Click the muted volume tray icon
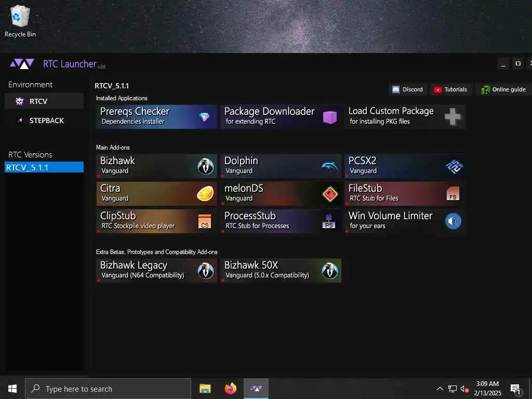 [x=465, y=389]
